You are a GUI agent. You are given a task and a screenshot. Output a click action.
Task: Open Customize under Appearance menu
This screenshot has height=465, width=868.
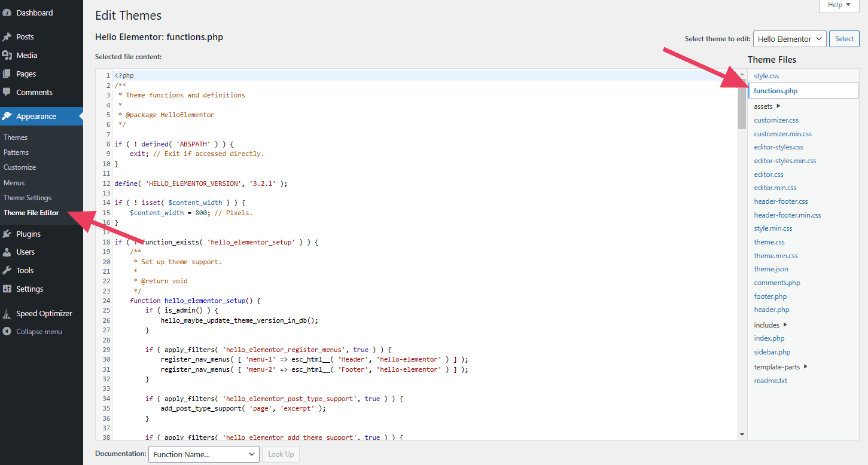tap(20, 167)
